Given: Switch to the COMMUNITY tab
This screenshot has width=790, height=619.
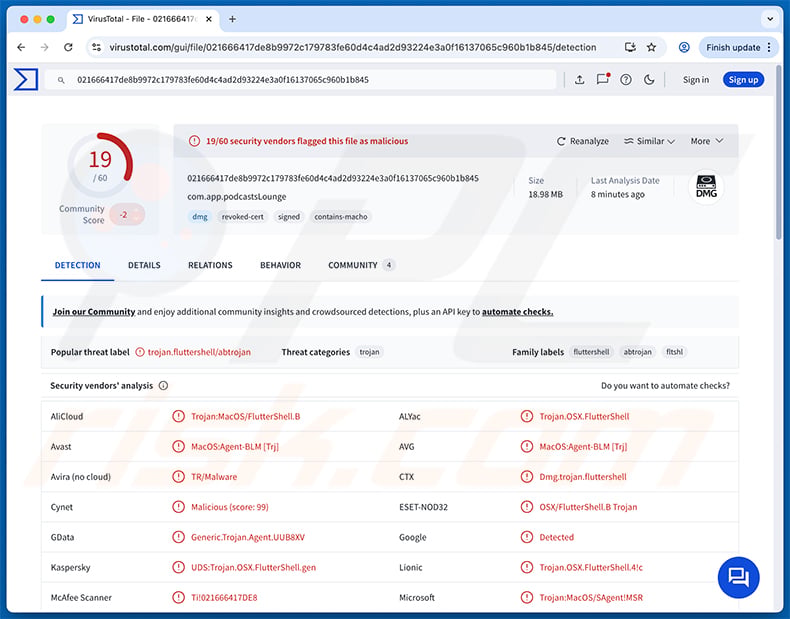Looking at the screenshot, I should coord(361,265).
